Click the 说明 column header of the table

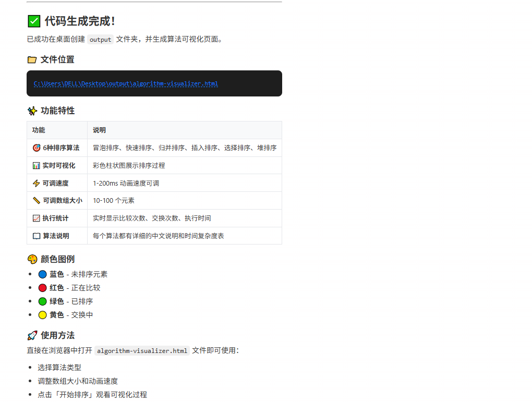(x=99, y=130)
